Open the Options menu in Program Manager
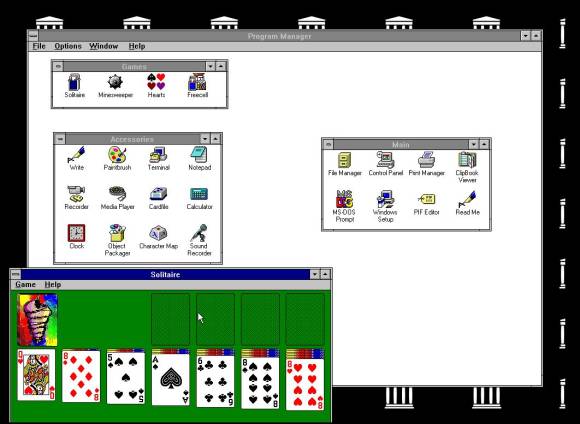The height and width of the screenshot is (424, 580). pyautogui.click(x=68, y=46)
